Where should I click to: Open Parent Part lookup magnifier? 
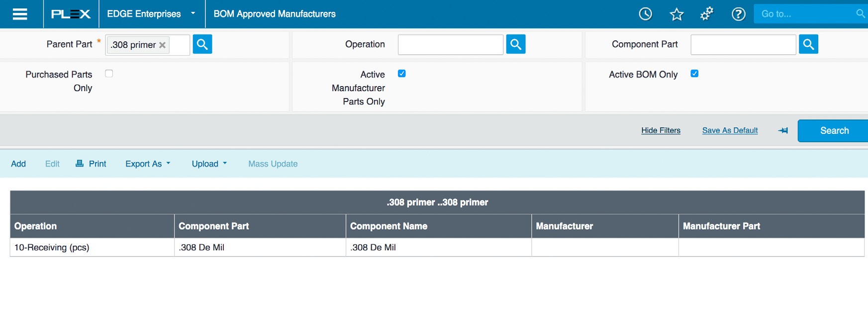coord(202,44)
